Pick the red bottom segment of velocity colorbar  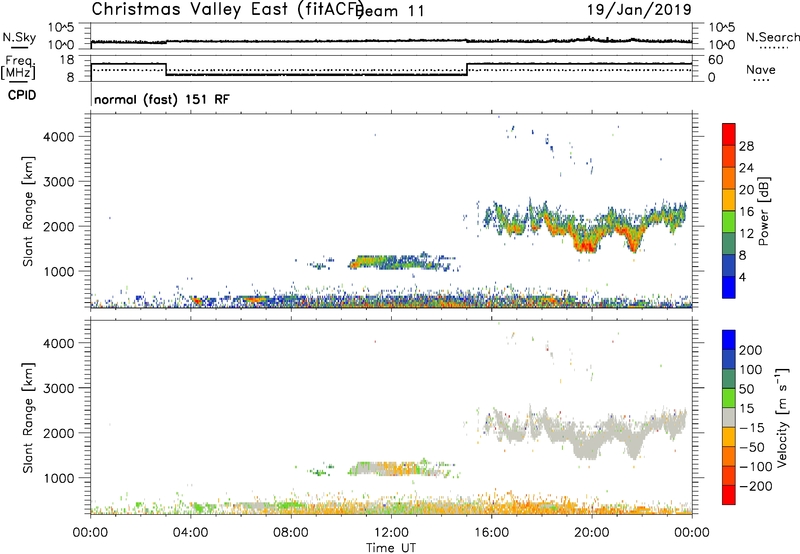tap(729, 495)
